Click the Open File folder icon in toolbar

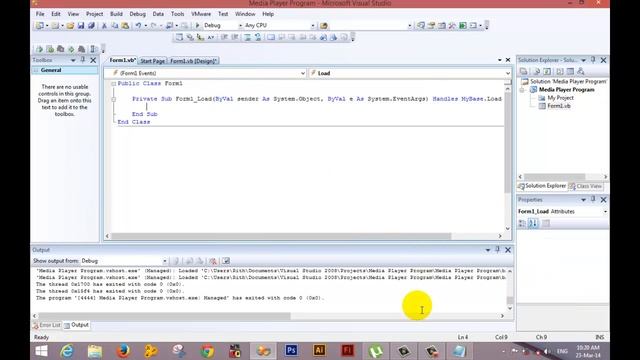[x=70, y=26]
